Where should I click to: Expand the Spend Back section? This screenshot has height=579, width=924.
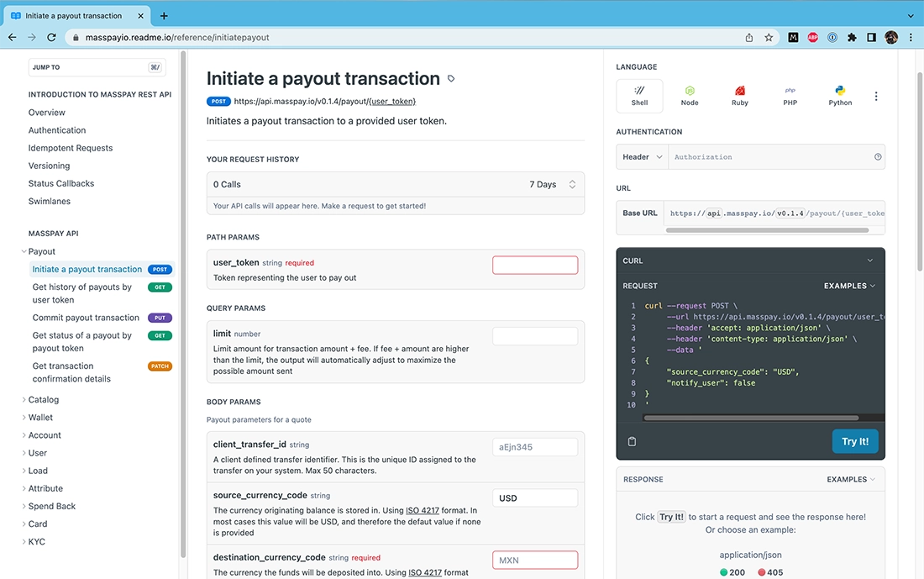coord(24,506)
